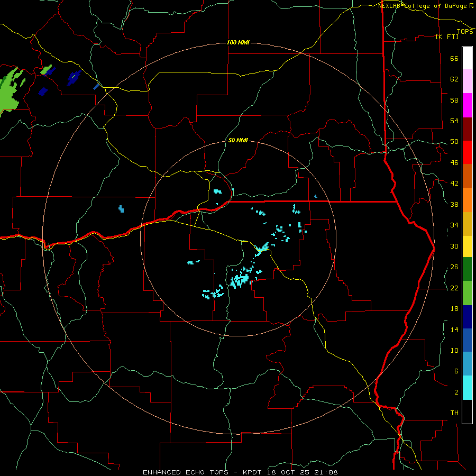Click the TOPS legend heading
Image resolution: width=476 pixels, height=476 pixels.
tap(465, 32)
